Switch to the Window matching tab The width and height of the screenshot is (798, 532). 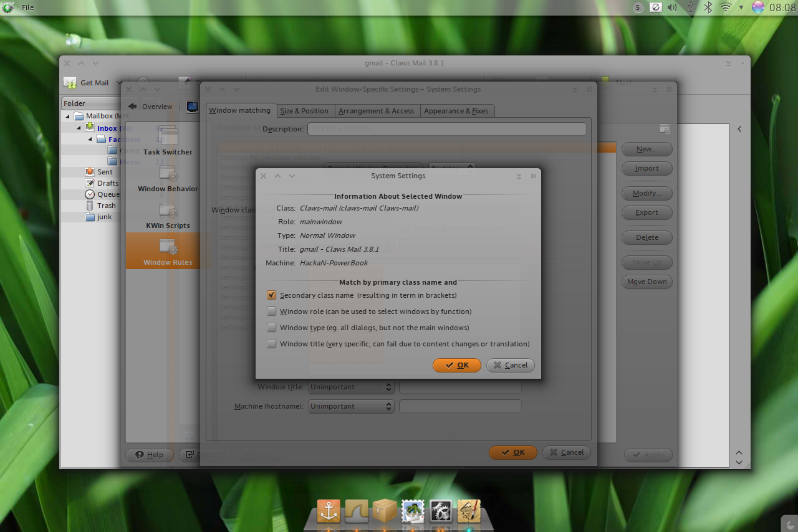pyautogui.click(x=240, y=110)
